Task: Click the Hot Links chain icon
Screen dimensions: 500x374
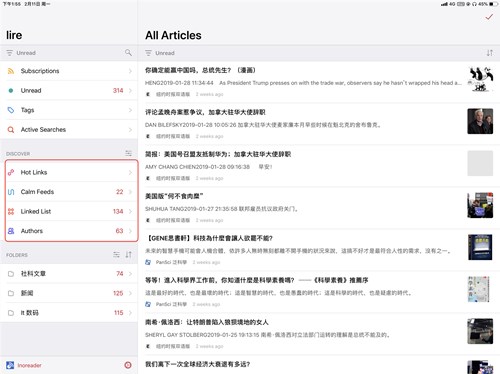Action: click(11, 172)
